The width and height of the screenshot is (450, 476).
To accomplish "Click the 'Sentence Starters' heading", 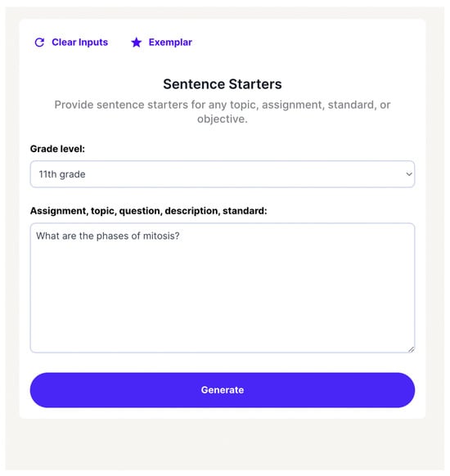I will point(223,84).
